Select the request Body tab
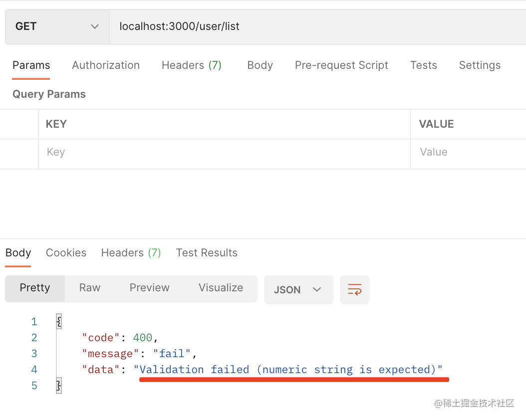This screenshot has width=526, height=420. pos(260,65)
